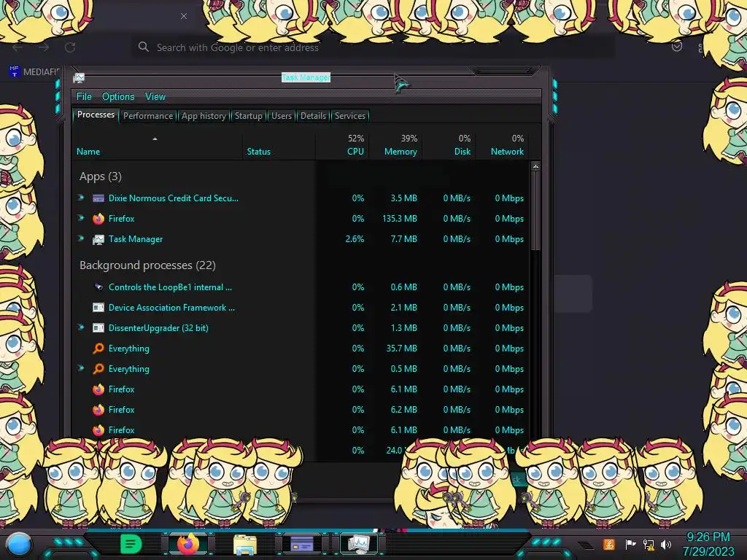Expand the Firefox app process group

(81, 218)
